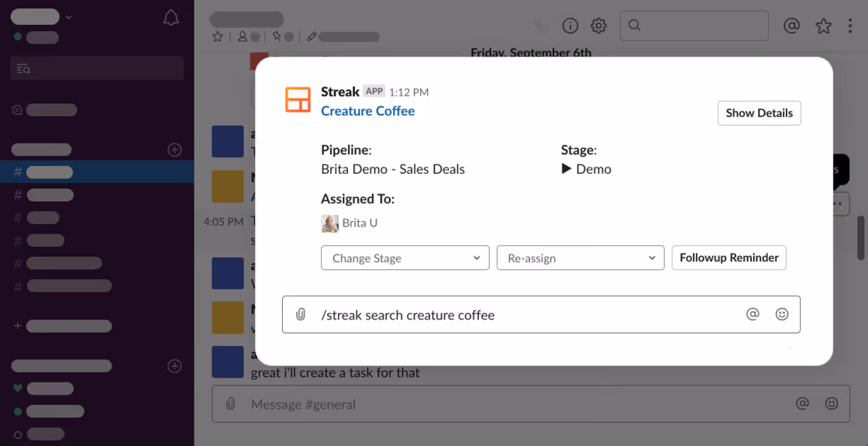Click the 1:12 PM message timestamp
This screenshot has height=446, width=868.
point(408,92)
